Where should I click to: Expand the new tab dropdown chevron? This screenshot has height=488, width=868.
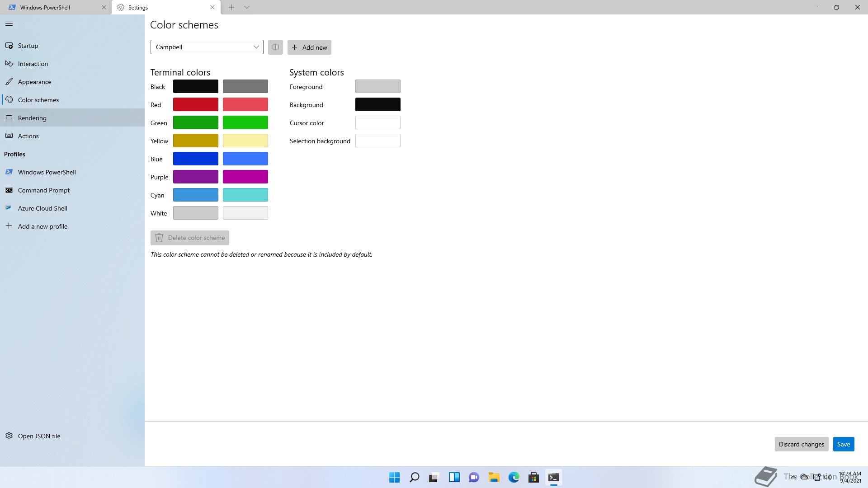point(247,7)
